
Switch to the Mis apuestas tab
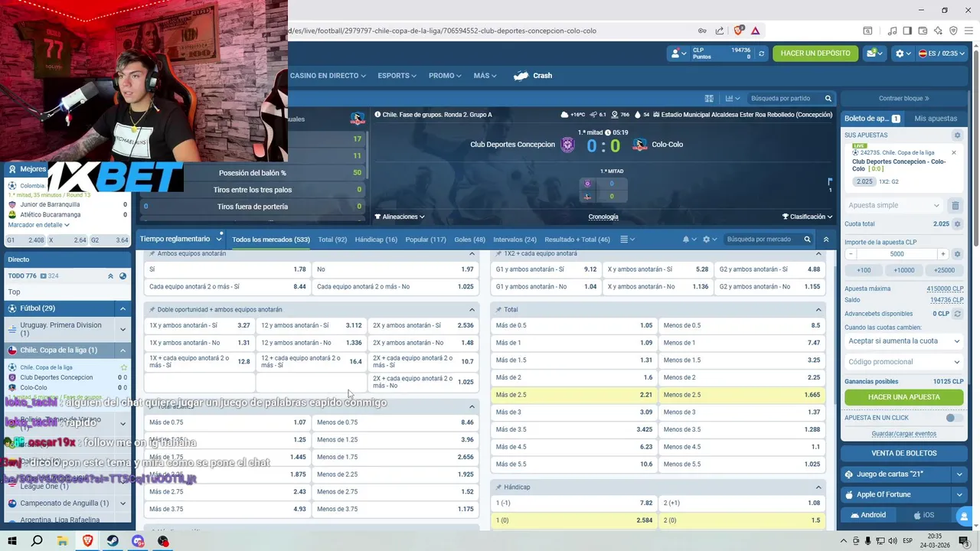(x=936, y=119)
